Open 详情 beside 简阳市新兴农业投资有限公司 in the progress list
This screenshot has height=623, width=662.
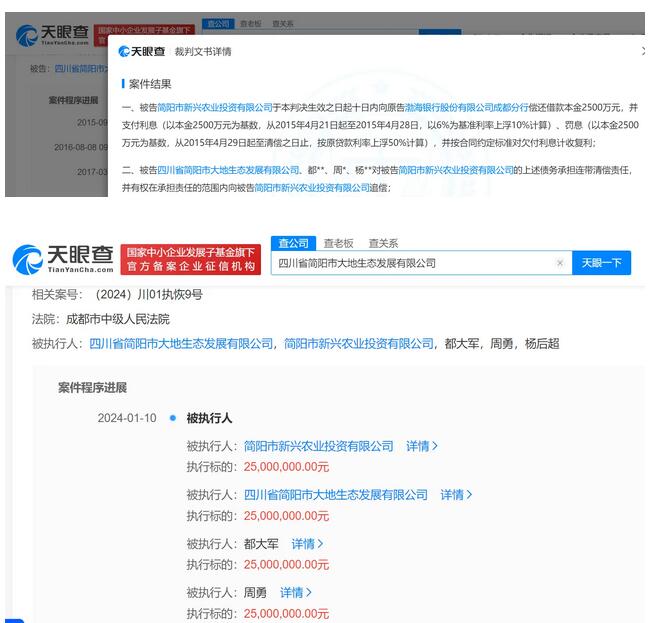point(421,446)
